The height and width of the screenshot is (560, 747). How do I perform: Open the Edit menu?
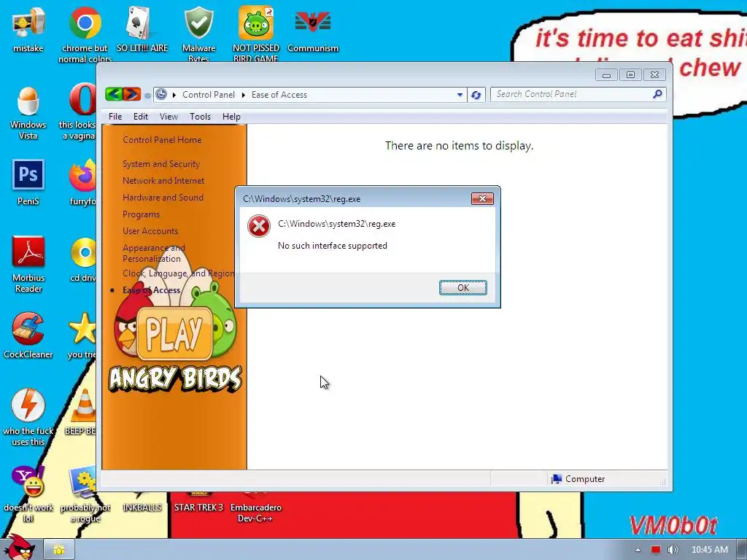(x=141, y=117)
